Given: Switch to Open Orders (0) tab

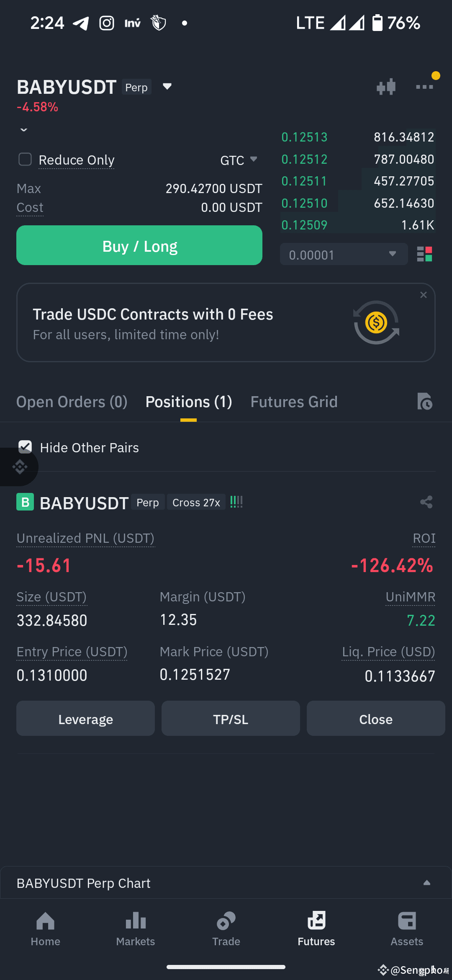Looking at the screenshot, I should 72,402.
